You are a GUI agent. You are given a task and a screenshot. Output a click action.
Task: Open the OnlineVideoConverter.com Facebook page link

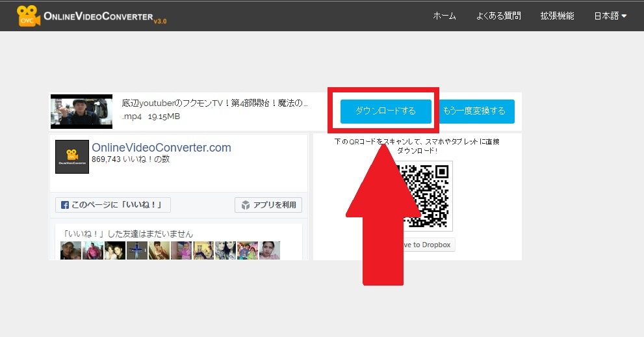[x=161, y=147]
